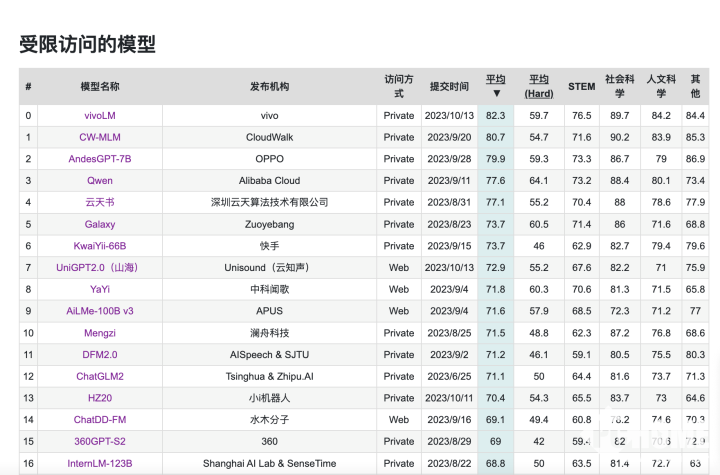Viewport: 720px width, 475px height.
Task: Open the HZ20 model link
Action: coord(100,398)
